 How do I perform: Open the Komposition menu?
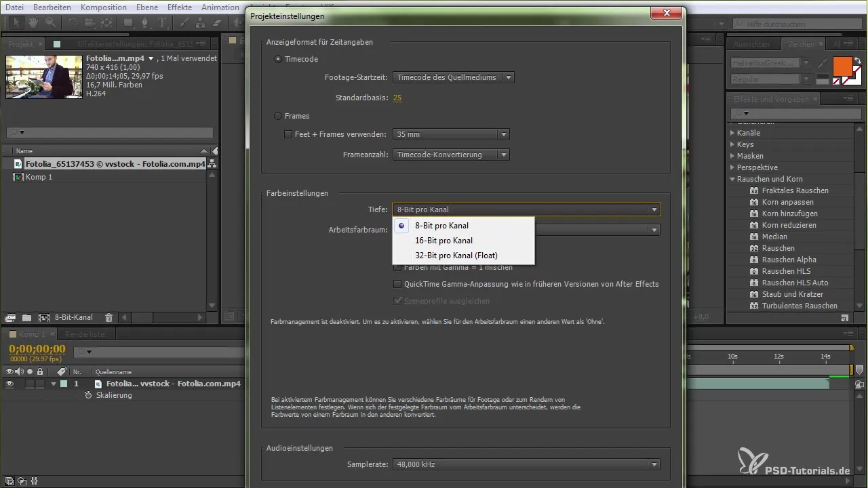tap(104, 7)
